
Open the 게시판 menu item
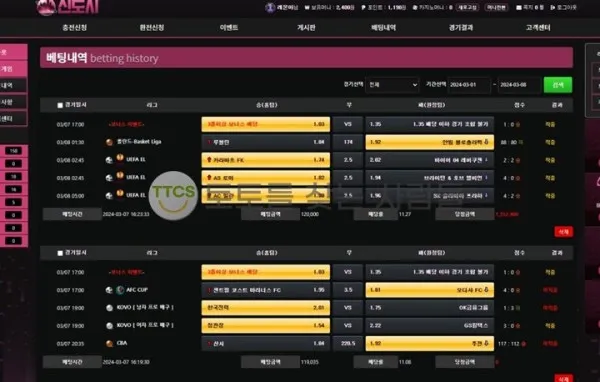pyautogui.click(x=306, y=28)
